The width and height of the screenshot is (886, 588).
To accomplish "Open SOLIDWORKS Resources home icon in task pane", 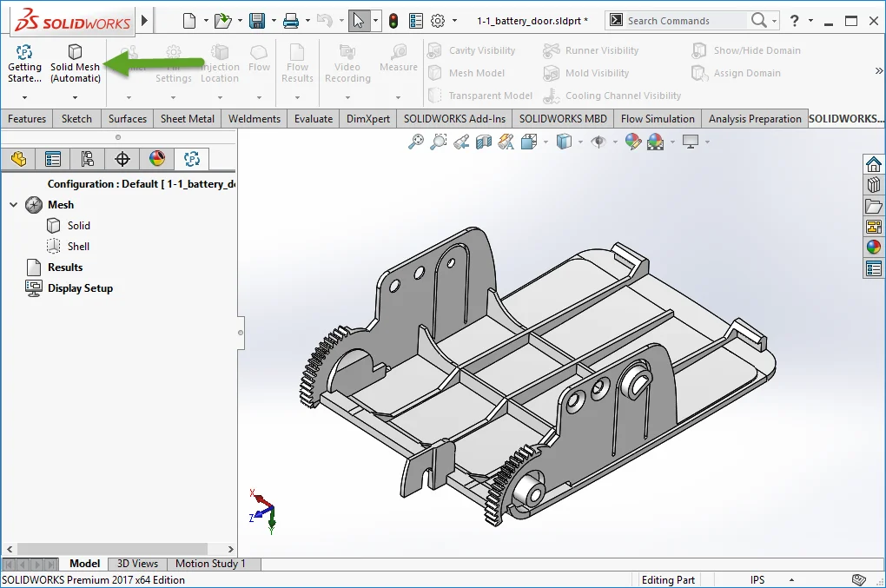I will (x=873, y=164).
